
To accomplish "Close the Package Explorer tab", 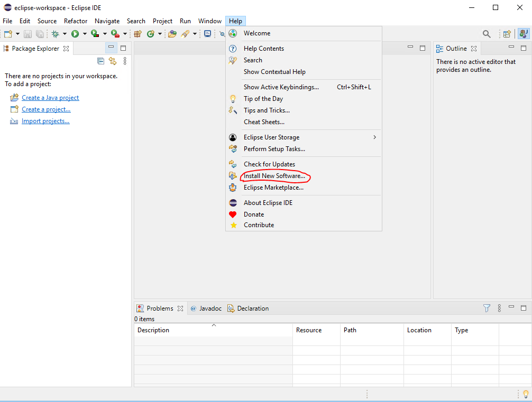I will (x=66, y=49).
